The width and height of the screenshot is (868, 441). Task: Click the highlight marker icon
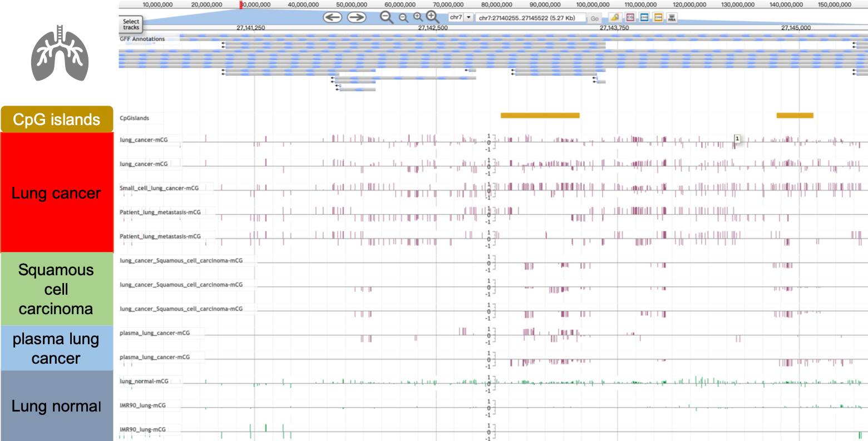(x=614, y=17)
